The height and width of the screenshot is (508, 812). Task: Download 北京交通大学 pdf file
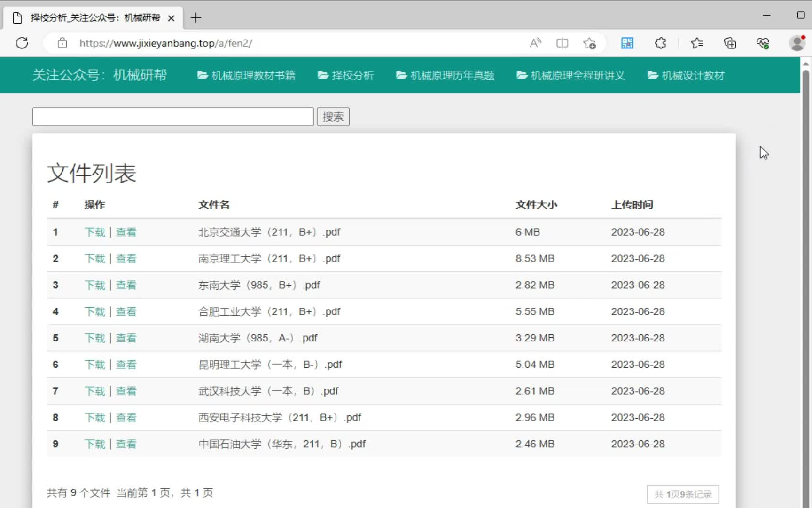pyautogui.click(x=95, y=232)
